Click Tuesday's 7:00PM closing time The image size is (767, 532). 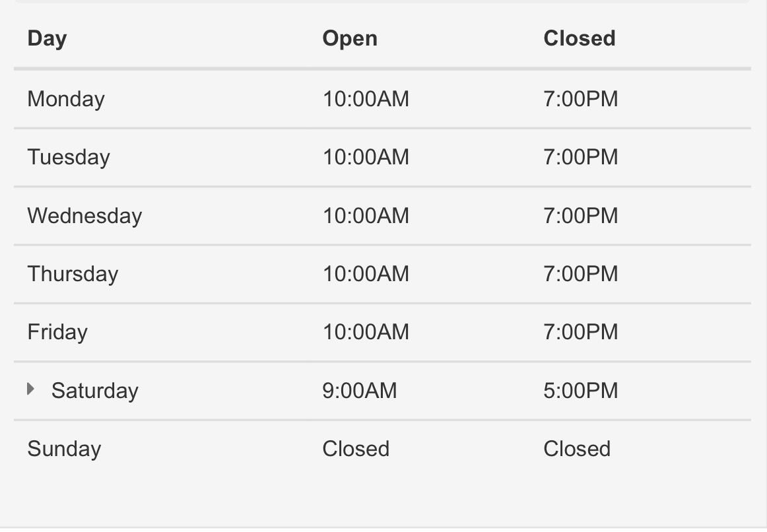581,157
